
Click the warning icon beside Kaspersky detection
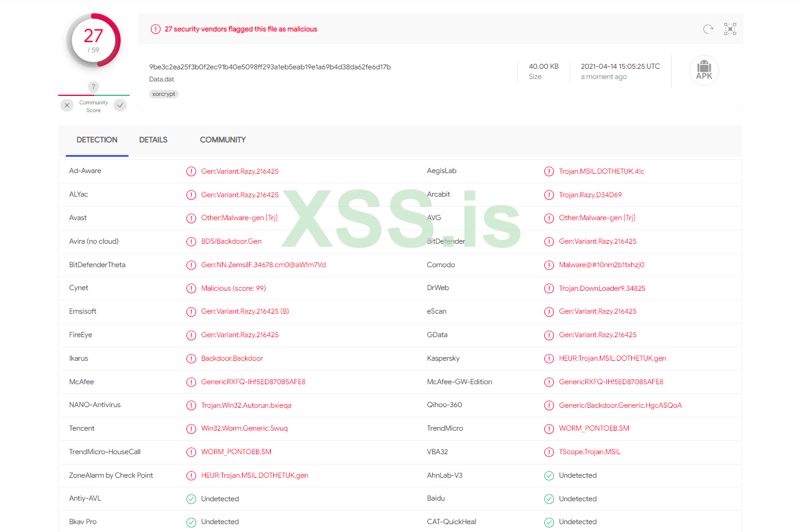coord(549,358)
